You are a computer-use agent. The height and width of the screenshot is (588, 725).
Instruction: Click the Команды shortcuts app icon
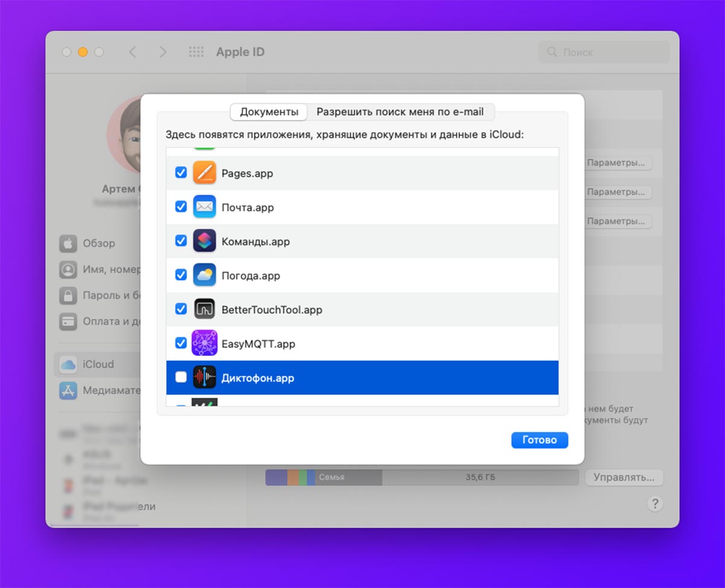pos(204,241)
